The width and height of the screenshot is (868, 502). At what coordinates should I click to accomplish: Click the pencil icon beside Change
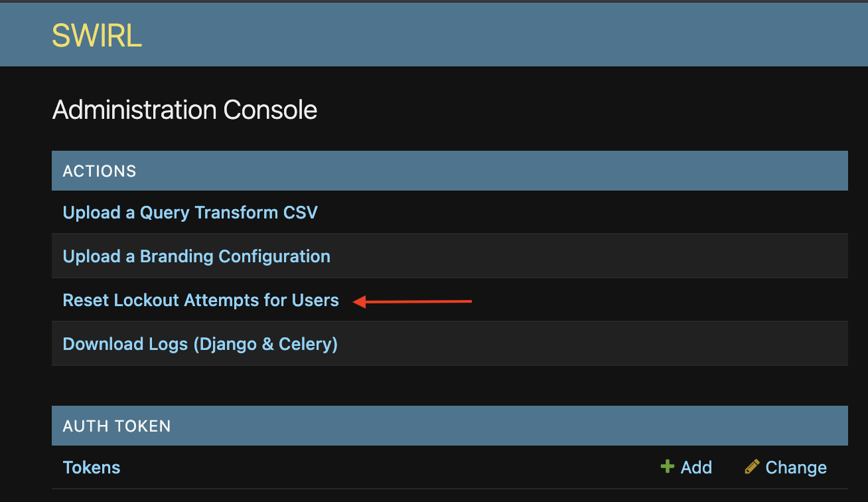point(752,467)
